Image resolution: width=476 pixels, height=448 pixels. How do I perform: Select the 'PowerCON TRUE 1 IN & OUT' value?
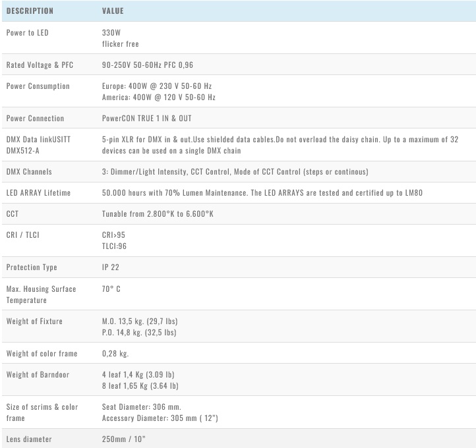coord(147,119)
